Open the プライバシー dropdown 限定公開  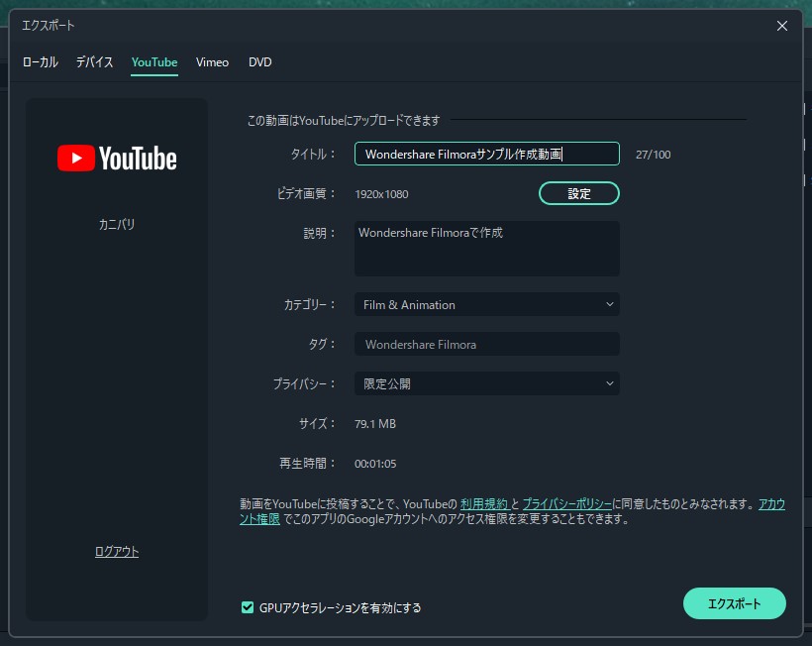coord(487,383)
